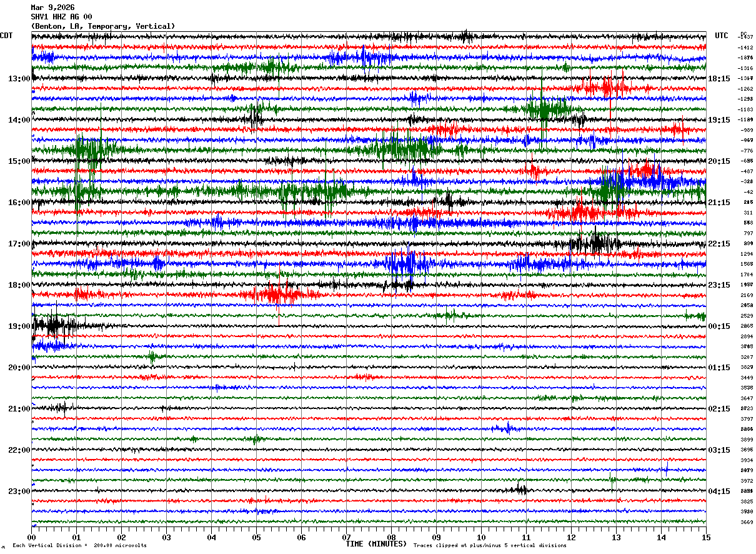756x554 pixels.
Task: Click the 20:00 CDT time label
Action: [x=19, y=368]
